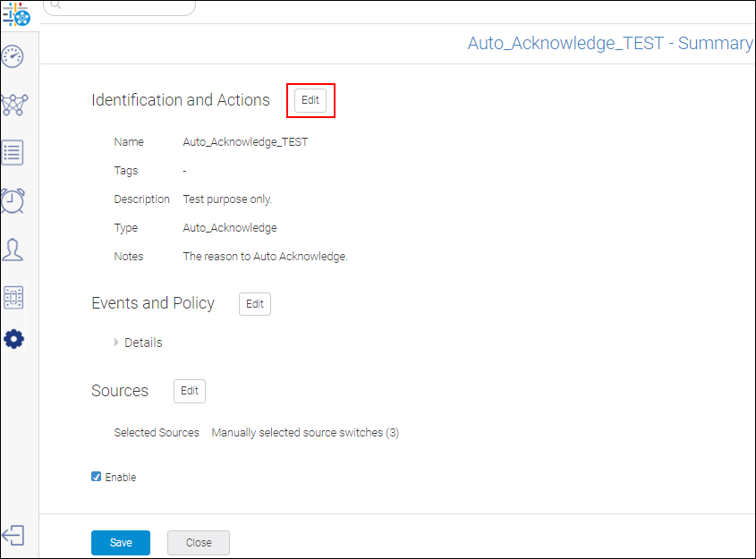This screenshot has height=559, width=756.
Task: Click the Auto_Acknowledge_TEST - Summary title
Action: (x=610, y=44)
